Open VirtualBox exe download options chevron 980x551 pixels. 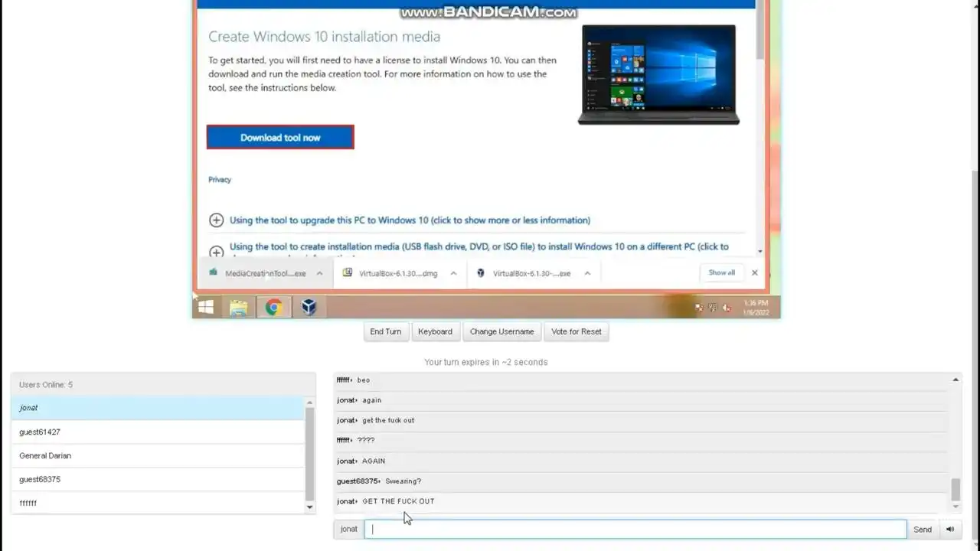coord(587,273)
